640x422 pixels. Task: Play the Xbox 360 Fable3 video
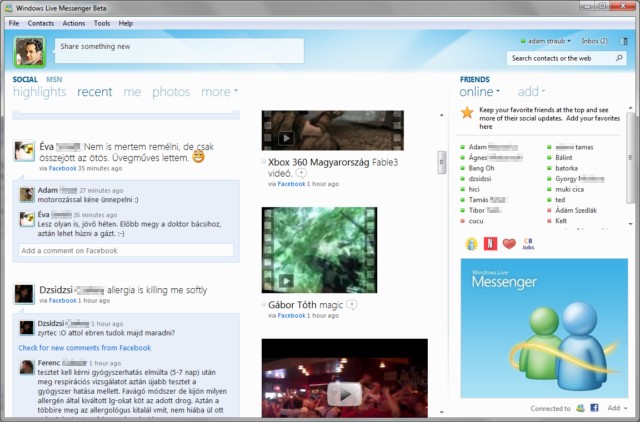point(286,138)
